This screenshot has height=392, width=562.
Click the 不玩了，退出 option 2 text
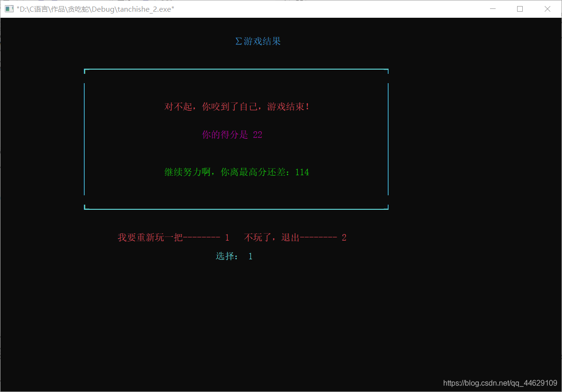(295, 237)
